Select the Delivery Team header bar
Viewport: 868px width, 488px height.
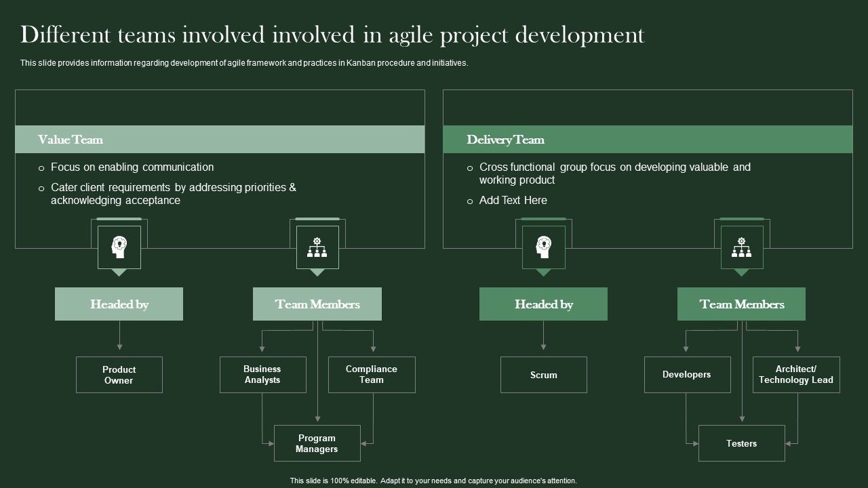tap(648, 140)
